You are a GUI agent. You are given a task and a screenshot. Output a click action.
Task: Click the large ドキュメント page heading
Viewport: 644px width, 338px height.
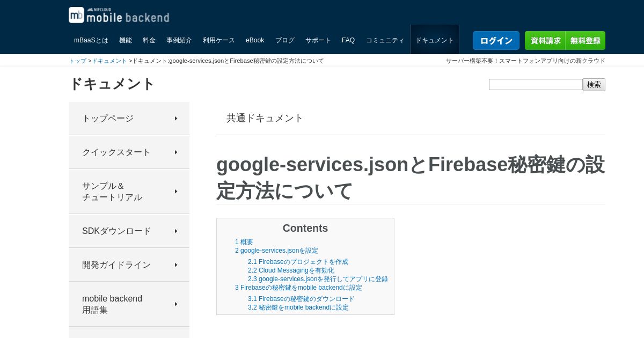[x=112, y=84]
